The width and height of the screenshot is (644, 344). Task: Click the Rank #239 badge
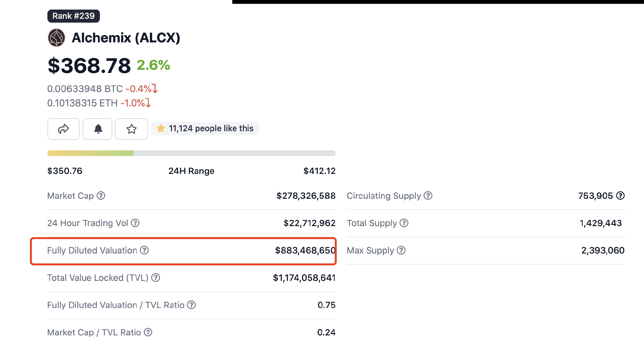[73, 16]
